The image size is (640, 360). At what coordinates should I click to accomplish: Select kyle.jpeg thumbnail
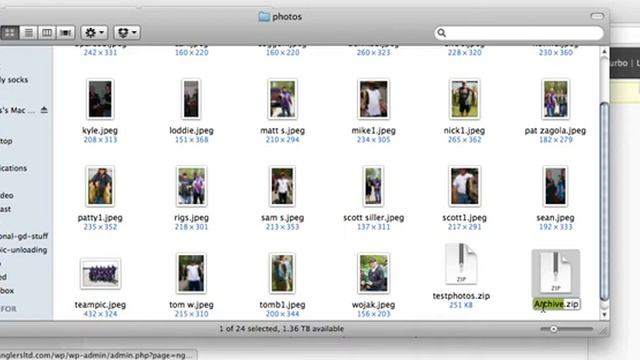click(x=100, y=99)
